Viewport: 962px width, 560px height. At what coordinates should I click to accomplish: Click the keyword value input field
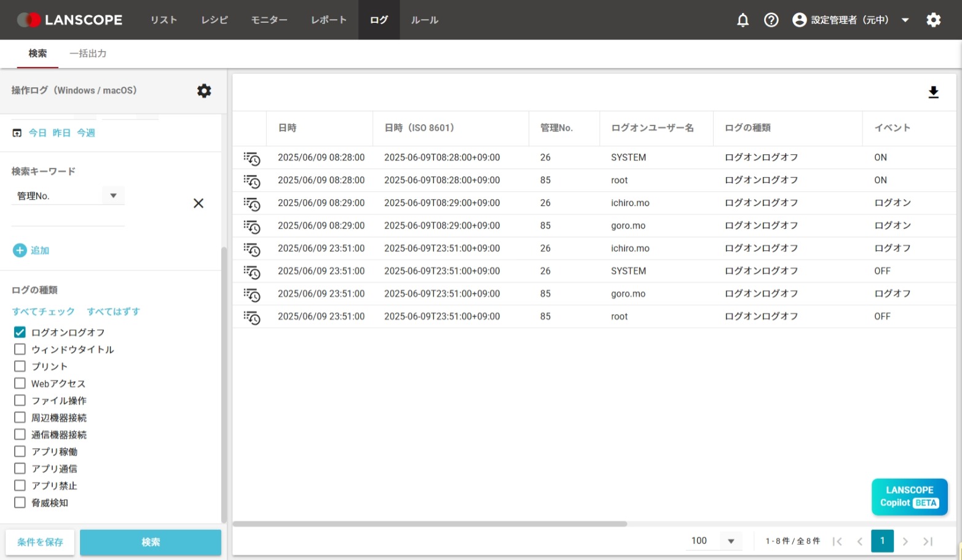pos(68,217)
